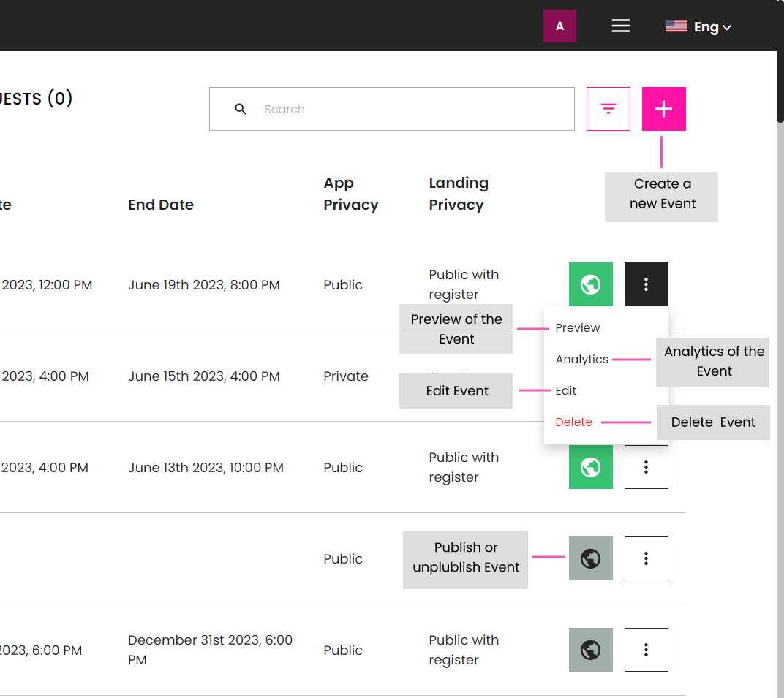
Task: Click 'Public with register' in June 13th row
Action: click(464, 467)
